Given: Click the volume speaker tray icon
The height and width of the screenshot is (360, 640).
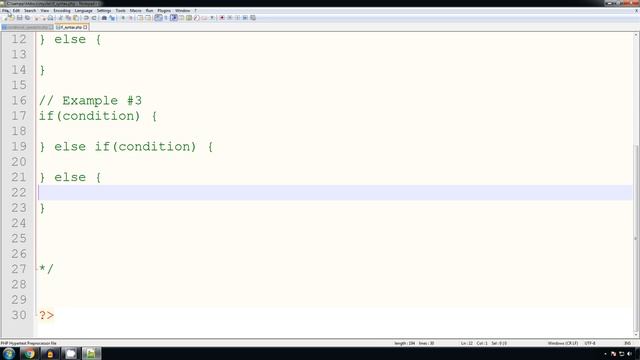Looking at the screenshot, I should pos(629,354).
